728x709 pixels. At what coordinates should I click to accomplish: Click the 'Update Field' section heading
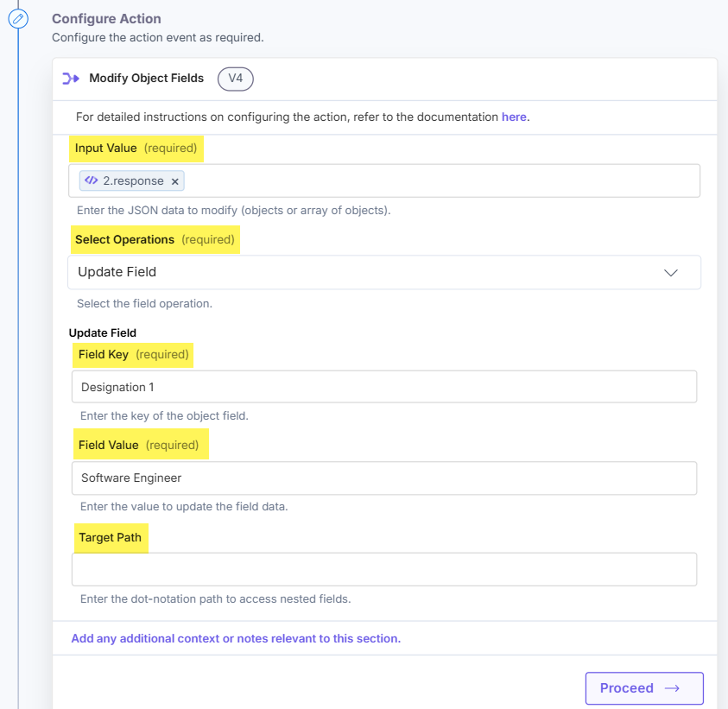point(102,333)
